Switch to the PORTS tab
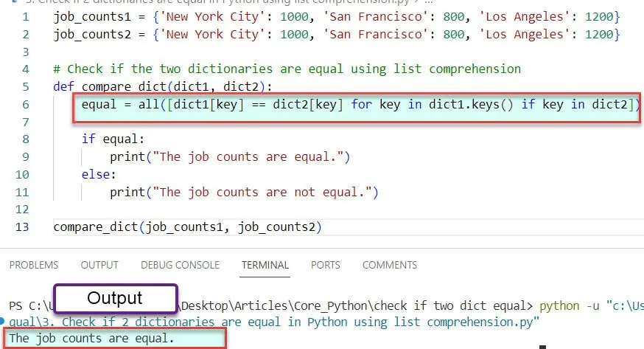 click(x=325, y=265)
